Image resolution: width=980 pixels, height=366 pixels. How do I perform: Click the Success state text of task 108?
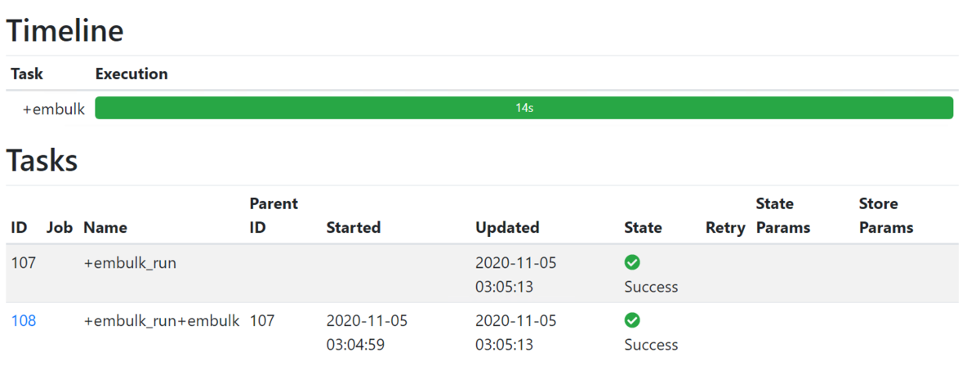click(x=651, y=345)
